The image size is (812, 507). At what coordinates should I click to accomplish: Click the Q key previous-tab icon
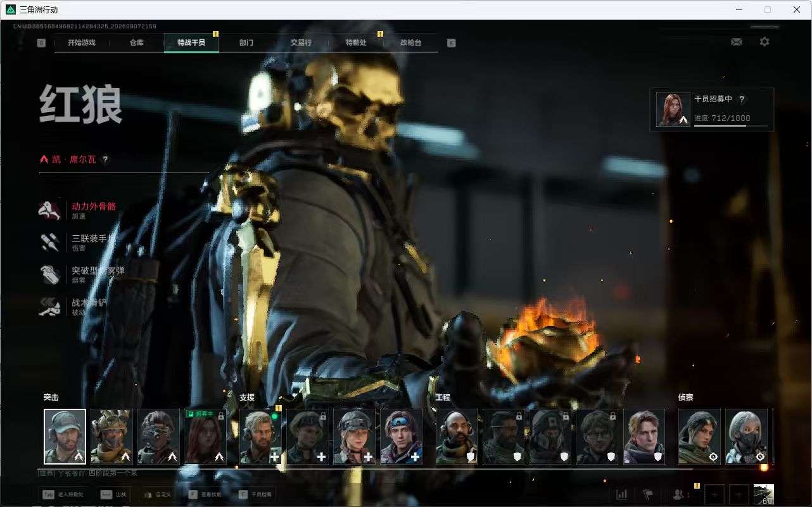41,43
